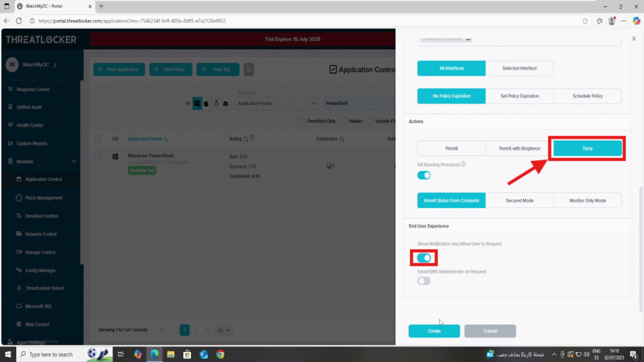The width and height of the screenshot is (644, 362).
Task: Choose Secured Mode option
Action: tap(519, 200)
